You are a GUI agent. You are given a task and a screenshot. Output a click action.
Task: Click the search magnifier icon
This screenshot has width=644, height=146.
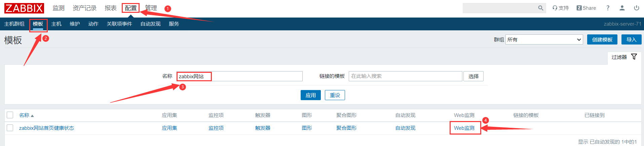(540, 8)
